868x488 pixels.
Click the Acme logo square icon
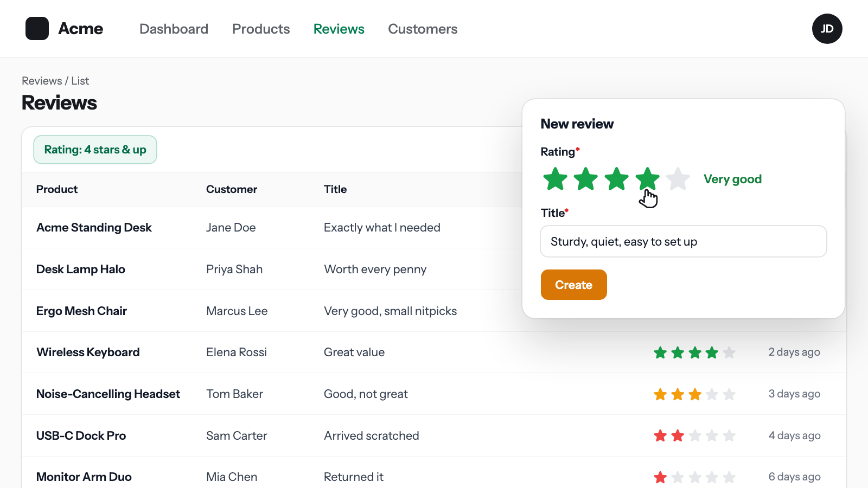[x=37, y=29]
